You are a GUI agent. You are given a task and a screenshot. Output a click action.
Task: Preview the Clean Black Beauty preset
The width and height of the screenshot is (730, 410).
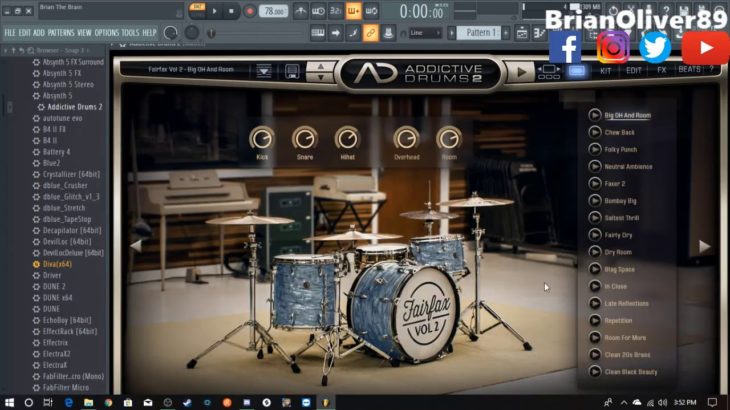tap(595, 371)
